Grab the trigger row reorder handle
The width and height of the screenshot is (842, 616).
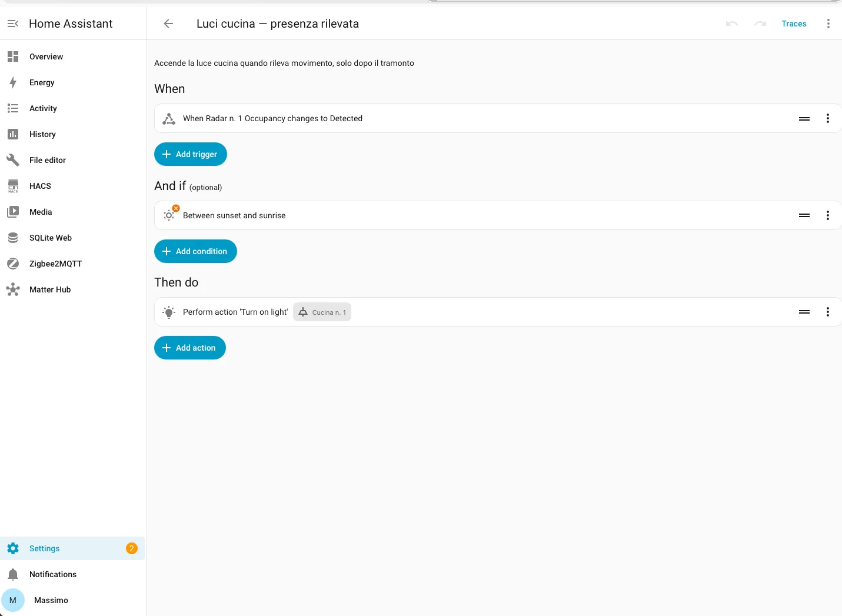tap(804, 118)
